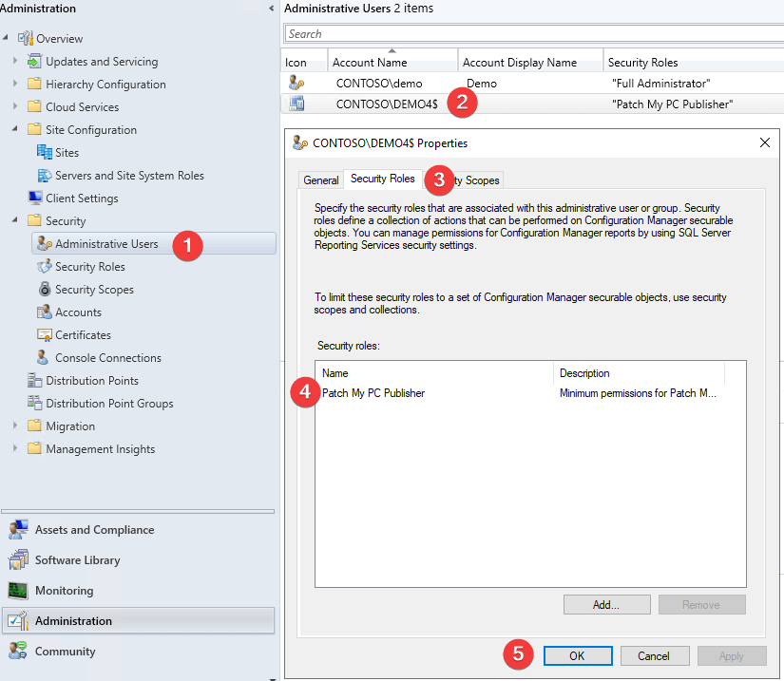Collapse the Security node

[x=15, y=219]
